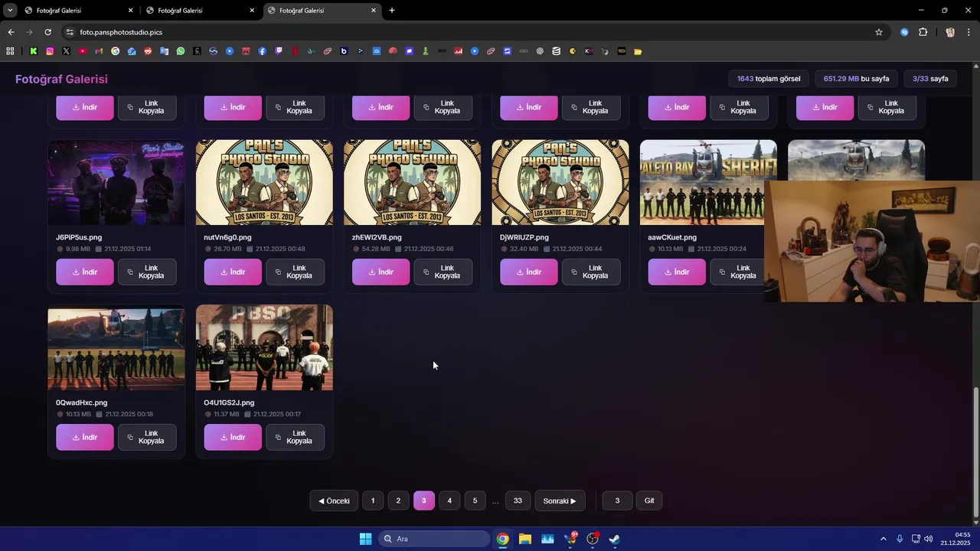
Task: Download nutVn6g0.png with İndir
Action: pyautogui.click(x=233, y=272)
